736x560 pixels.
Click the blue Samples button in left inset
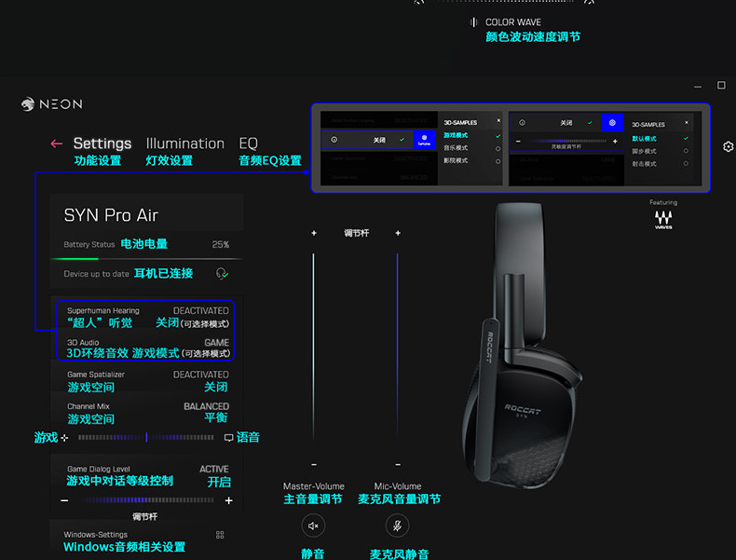[x=424, y=140]
